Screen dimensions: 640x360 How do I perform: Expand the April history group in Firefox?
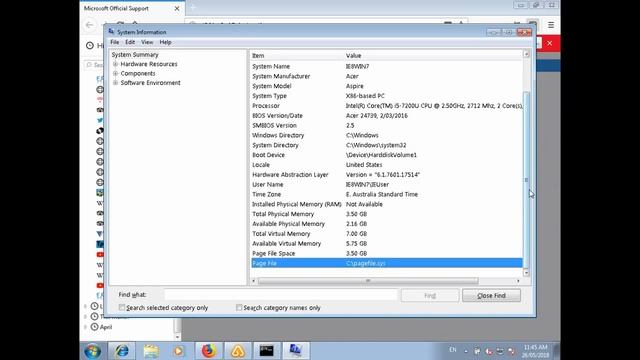85,327
